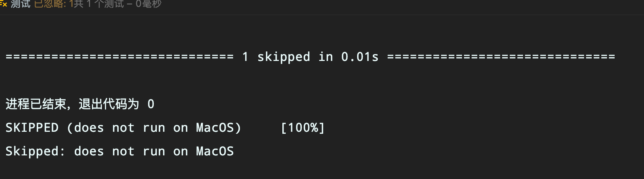This screenshot has width=644, height=179.
Task: Click the left equals-sign separator line
Action: point(119,57)
